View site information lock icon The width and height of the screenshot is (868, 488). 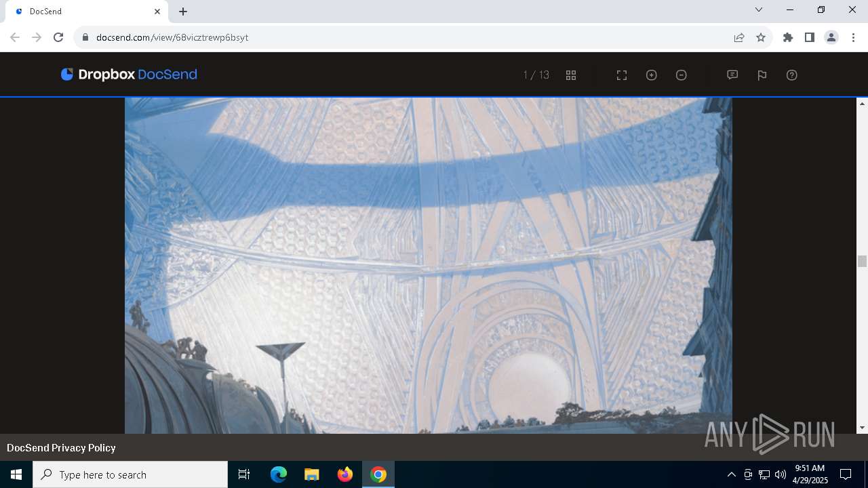tap(85, 37)
